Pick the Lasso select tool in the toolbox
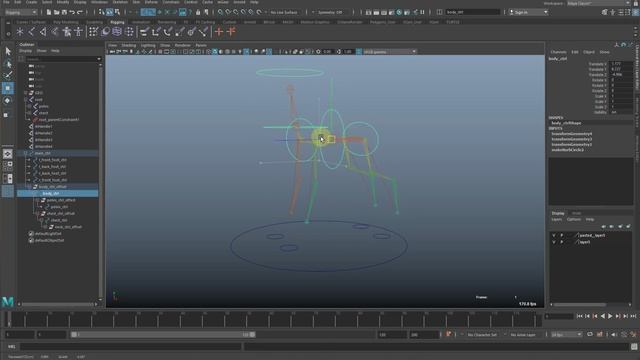Screen dimensions: 640x360 pos(8,64)
